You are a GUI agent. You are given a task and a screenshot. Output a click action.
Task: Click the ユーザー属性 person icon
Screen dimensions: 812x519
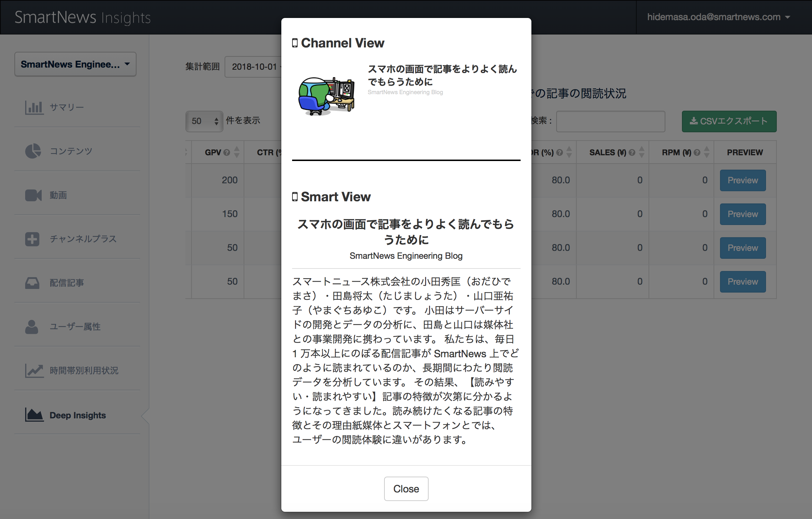[x=32, y=327]
